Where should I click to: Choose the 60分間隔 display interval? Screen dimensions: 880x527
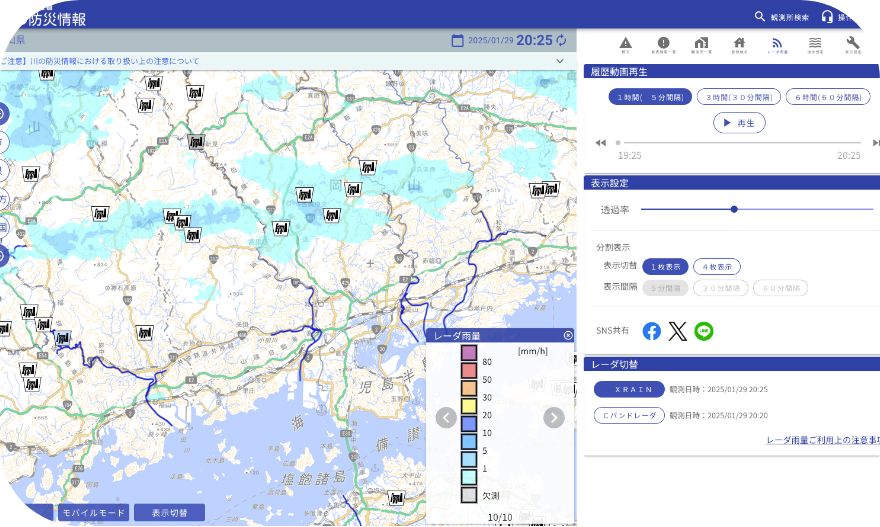[x=781, y=288]
